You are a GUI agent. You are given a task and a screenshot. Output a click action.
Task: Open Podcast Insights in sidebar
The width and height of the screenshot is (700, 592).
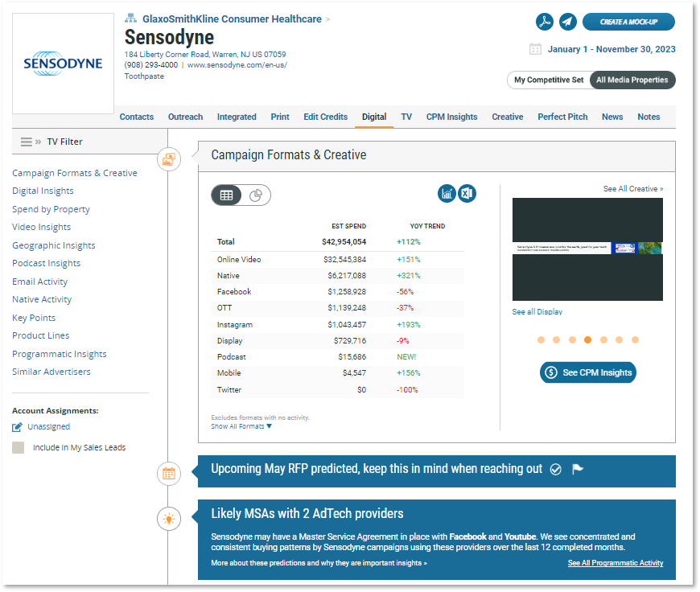pos(47,263)
